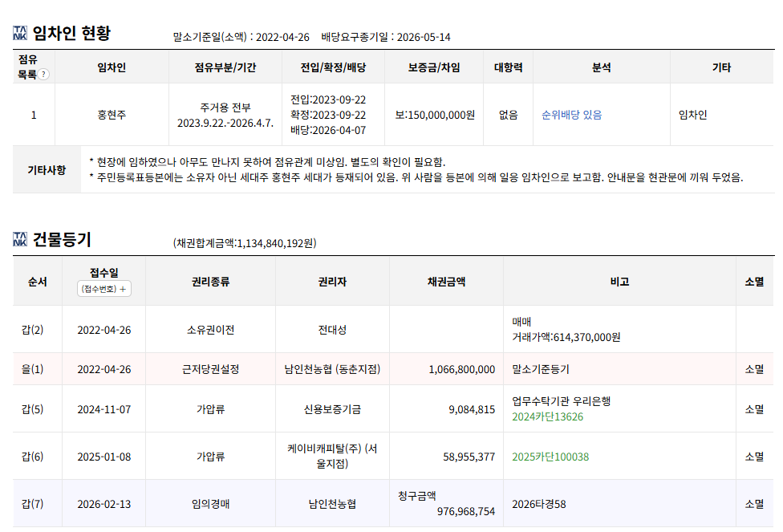The image size is (783, 532).
Task: Click the 권리종류 column header
Action: pyautogui.click(x=210, y=282)
